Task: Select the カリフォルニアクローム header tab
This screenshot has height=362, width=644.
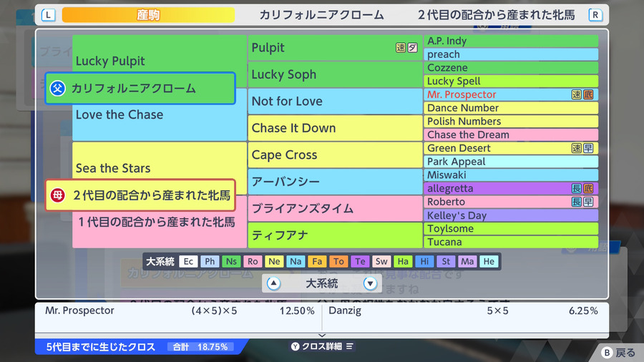Action: click(x=321, y=15)
